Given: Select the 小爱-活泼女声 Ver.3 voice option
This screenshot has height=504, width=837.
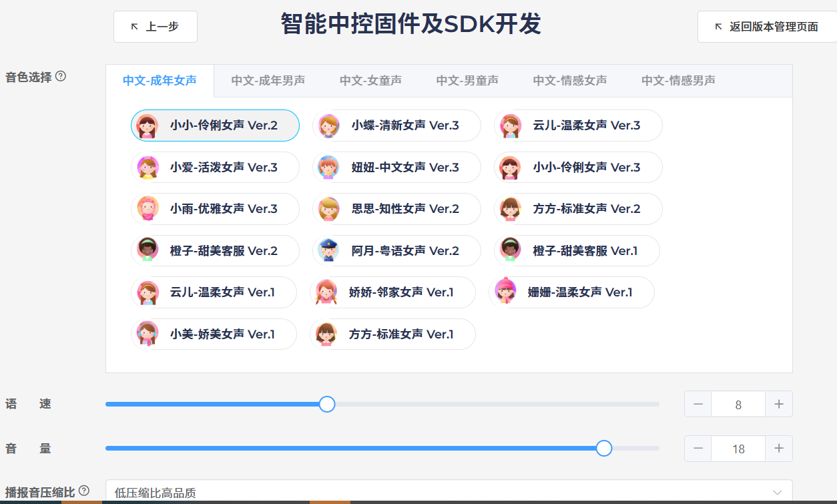Looking at the screenshot, I should (x=215, y=168).
